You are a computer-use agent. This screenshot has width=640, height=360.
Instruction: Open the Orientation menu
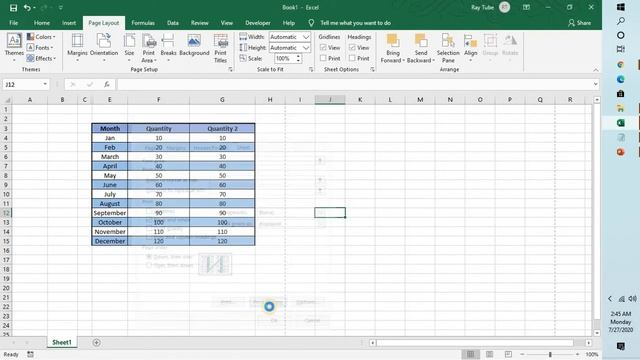pyautogui.click(x=104, y=48)
